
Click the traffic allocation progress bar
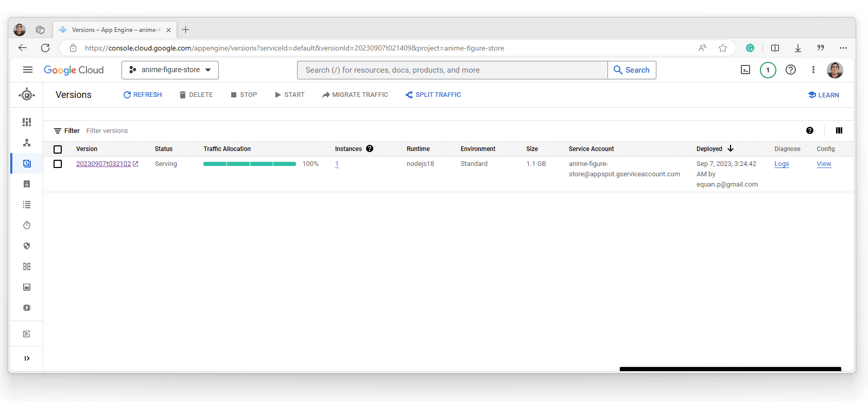click(x=250, y=164)
